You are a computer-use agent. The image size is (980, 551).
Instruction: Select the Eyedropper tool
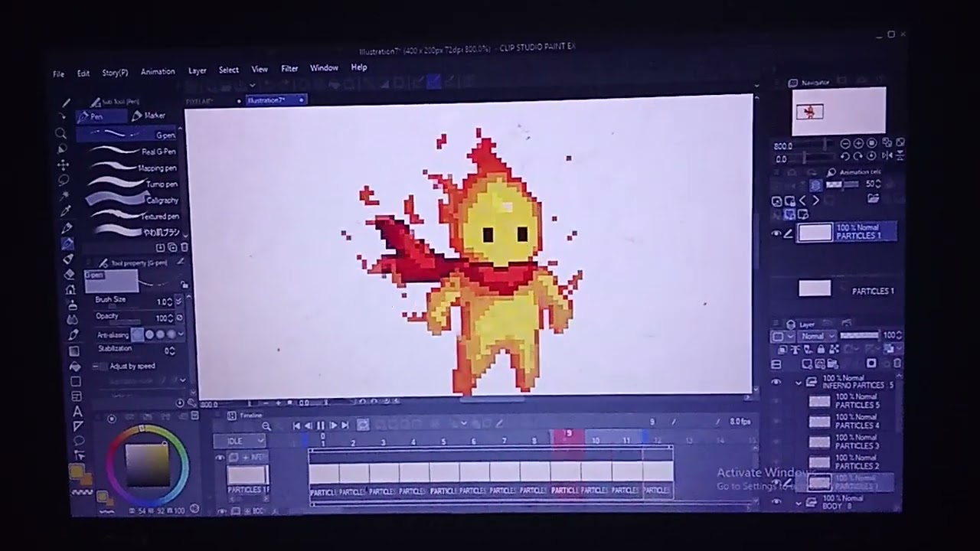[65, 211]
